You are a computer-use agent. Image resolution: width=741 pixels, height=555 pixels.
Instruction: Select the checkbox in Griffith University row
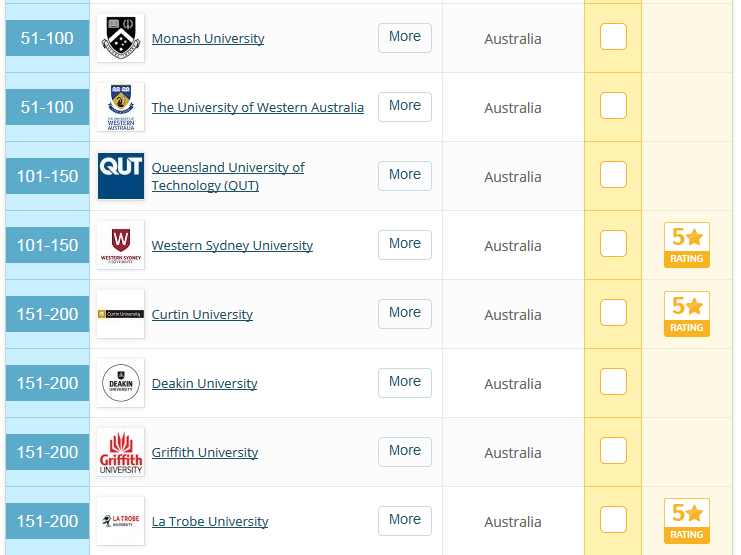613,451
